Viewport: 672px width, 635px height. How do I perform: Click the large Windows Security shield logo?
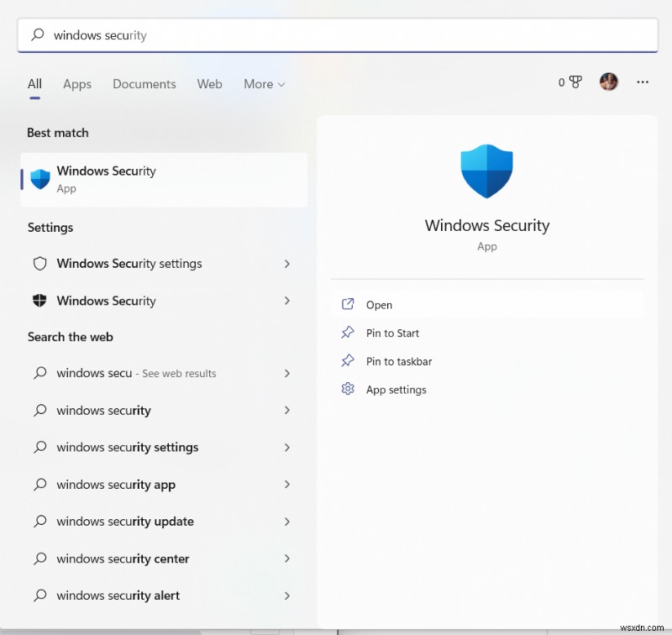click(x=486, y=171)
